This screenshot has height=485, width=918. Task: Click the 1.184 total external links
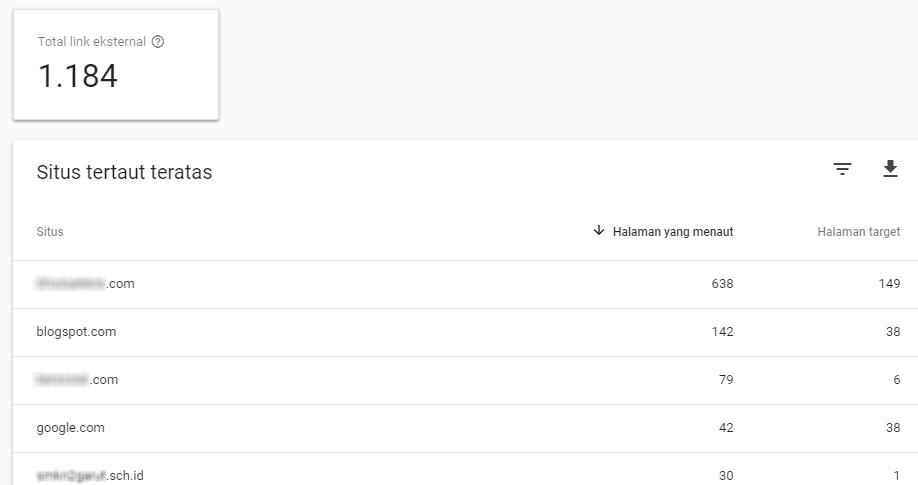point(78,76)
